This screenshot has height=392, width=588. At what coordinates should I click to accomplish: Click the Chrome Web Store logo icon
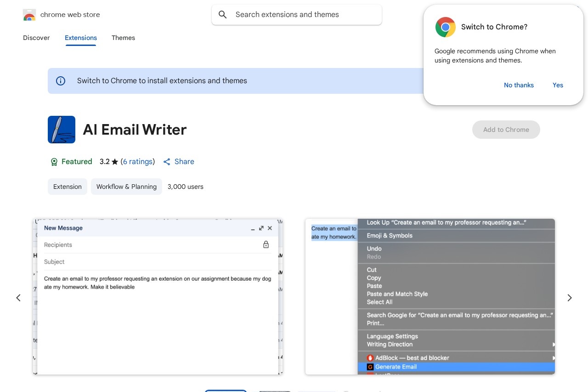pos(29,15)
